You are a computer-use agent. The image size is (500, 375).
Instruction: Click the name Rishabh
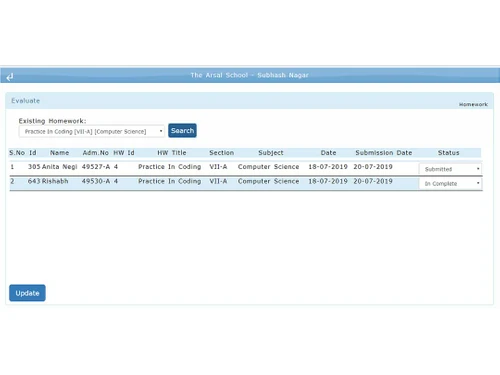click(x=55, y=181)
